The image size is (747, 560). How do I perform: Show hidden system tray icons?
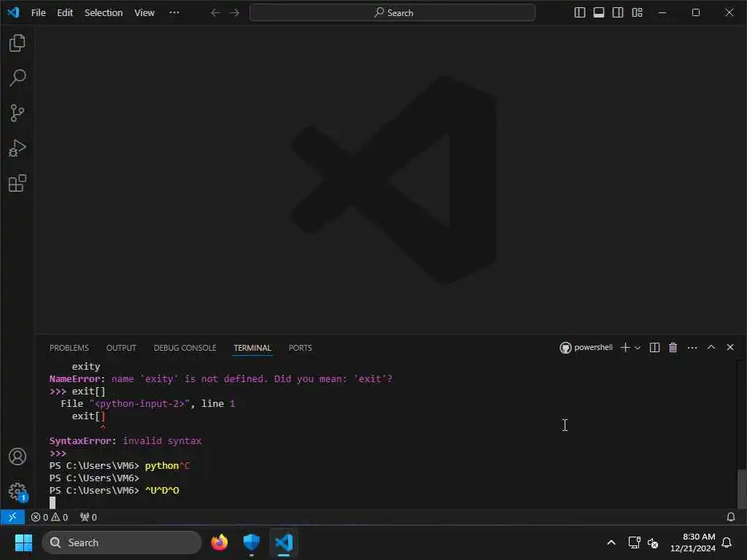(x=611, y=542)
